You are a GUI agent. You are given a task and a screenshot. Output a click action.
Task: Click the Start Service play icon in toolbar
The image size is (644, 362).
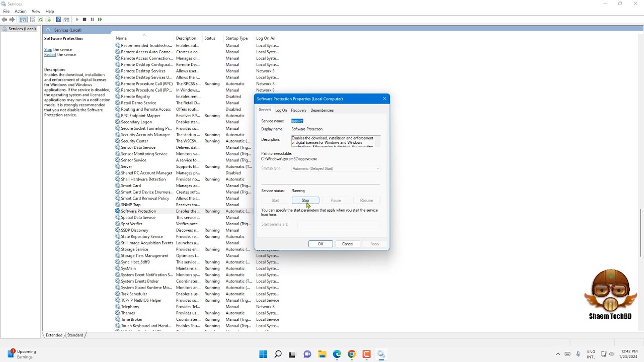tap(77, 20)
